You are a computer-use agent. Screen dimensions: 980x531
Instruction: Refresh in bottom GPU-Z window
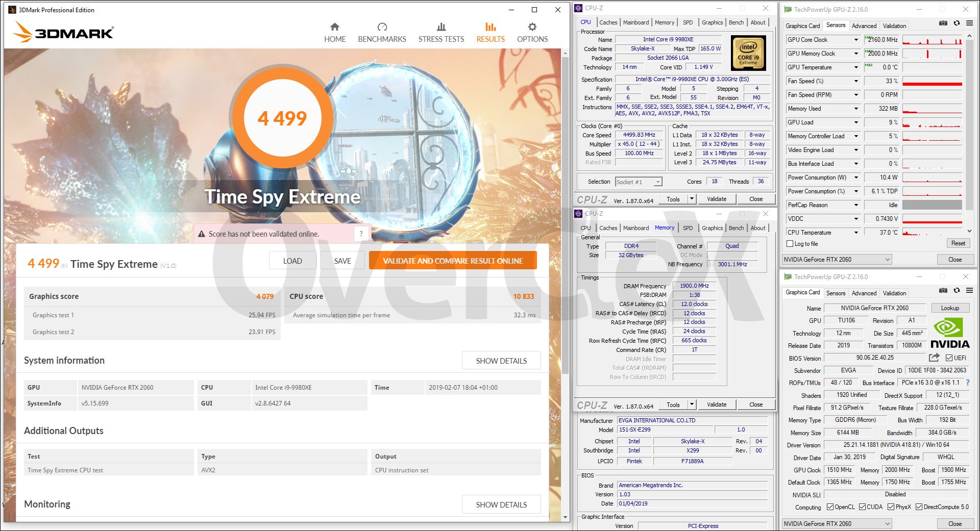957,290
